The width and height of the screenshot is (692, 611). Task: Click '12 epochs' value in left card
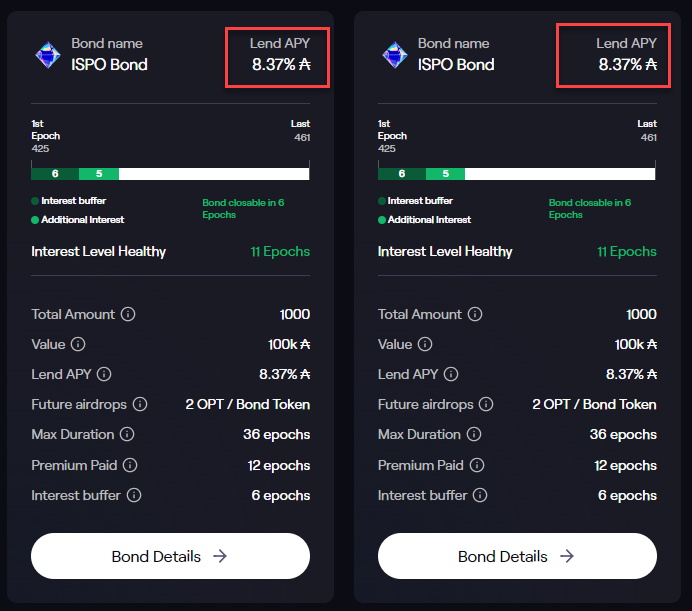pyautogui.click(x=279, y=465)
